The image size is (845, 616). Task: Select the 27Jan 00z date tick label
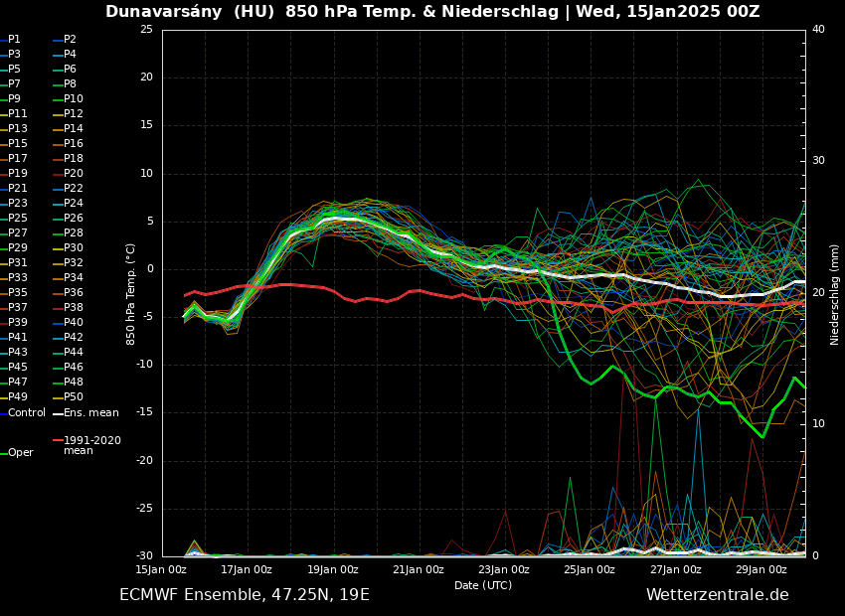676,570
